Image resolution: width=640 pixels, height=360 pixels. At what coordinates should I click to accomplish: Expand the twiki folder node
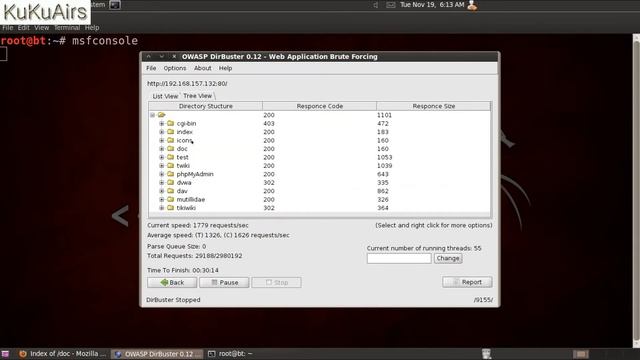tap(162, 166)
